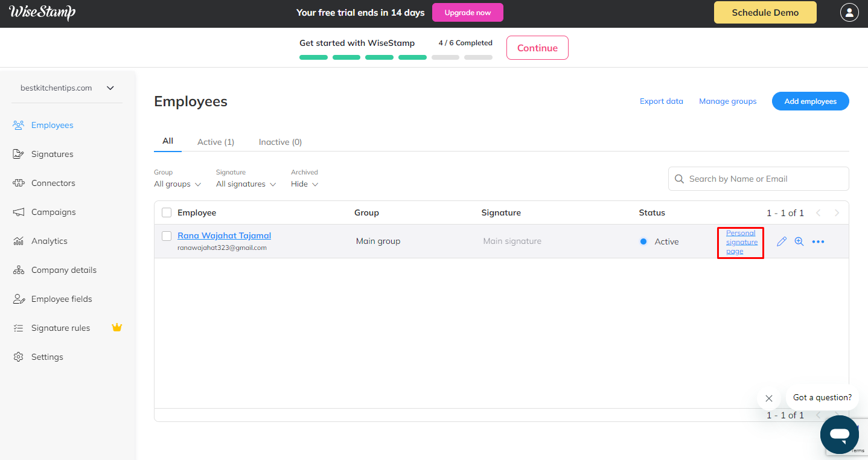Dismiss the Got a question popup
This screenshot has height=460, width=868.
(768, 398)
